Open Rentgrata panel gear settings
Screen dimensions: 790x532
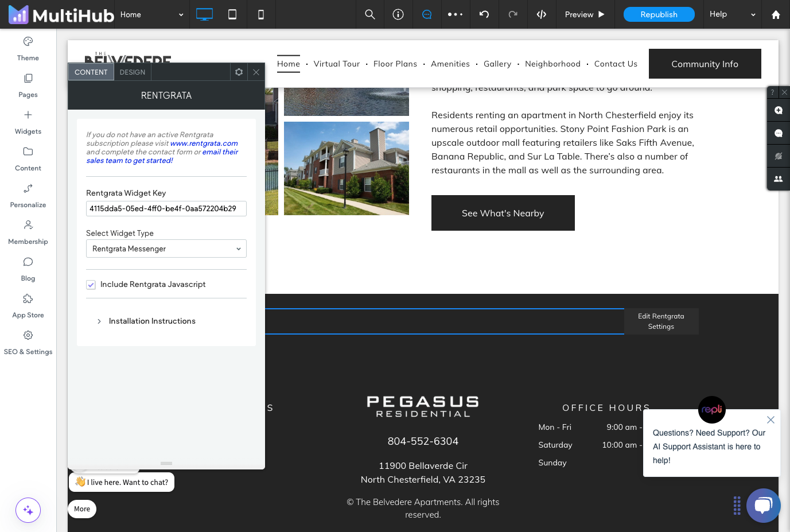[239, 72]
